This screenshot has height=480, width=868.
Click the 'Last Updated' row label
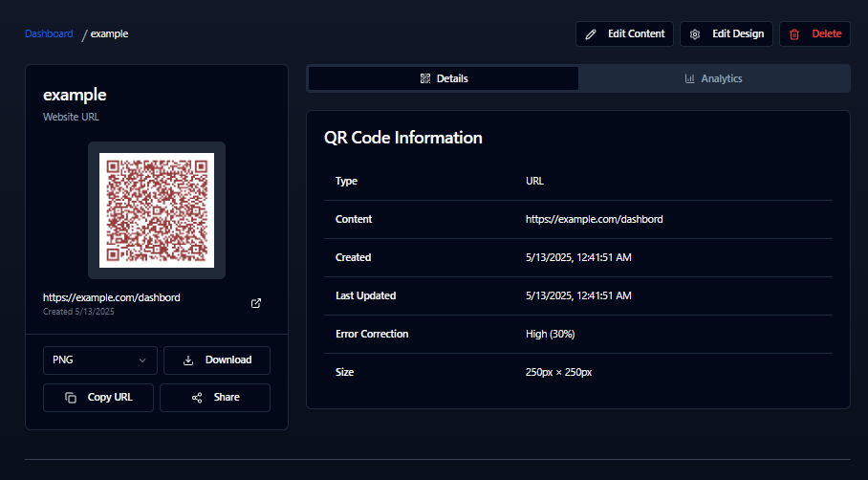365,295
